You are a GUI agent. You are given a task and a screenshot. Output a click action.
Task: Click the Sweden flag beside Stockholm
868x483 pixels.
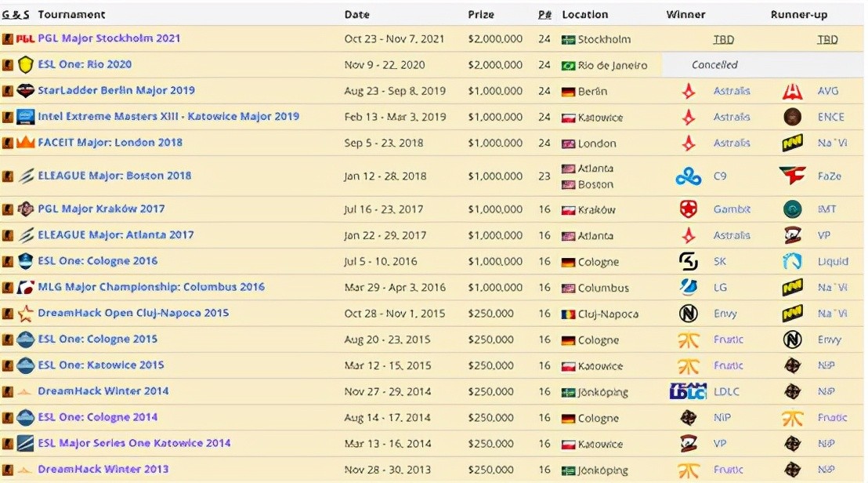[x=568, y=40]
